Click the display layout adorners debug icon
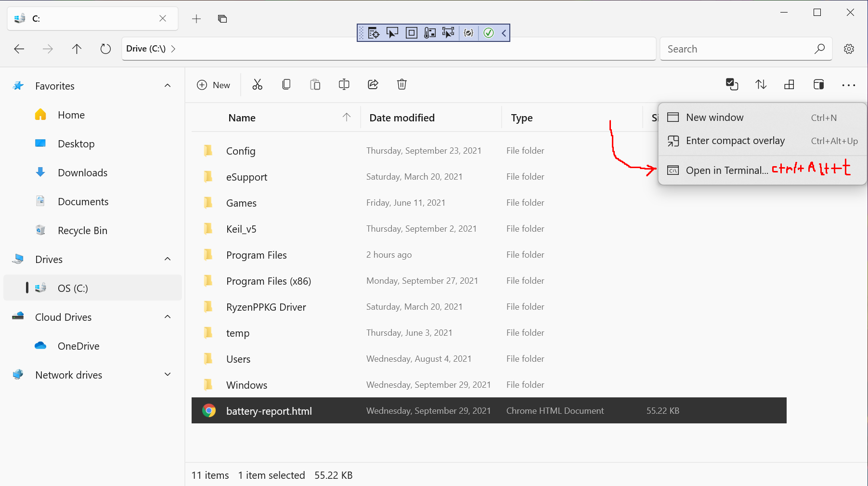 pyautogui.click(x=412, y=33)
